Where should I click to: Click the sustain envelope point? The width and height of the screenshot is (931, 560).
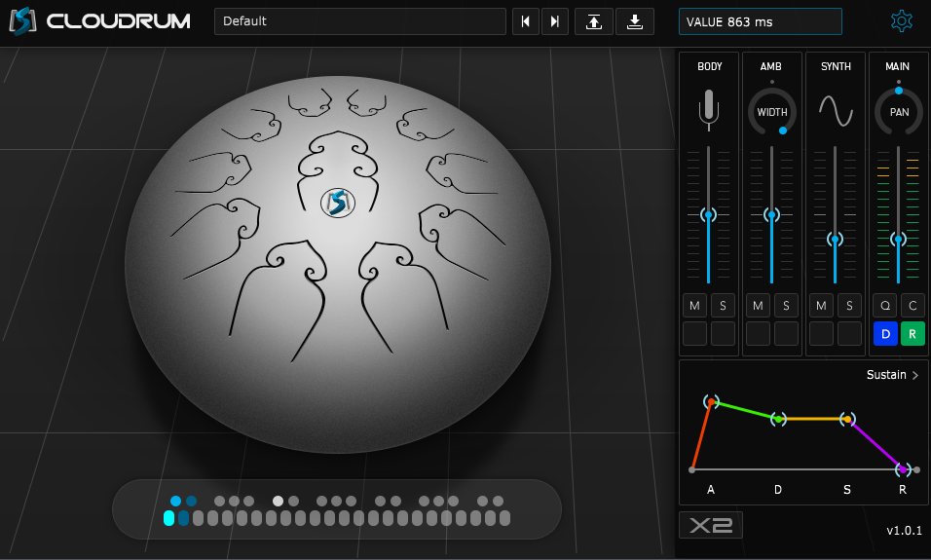coord(847,419)
